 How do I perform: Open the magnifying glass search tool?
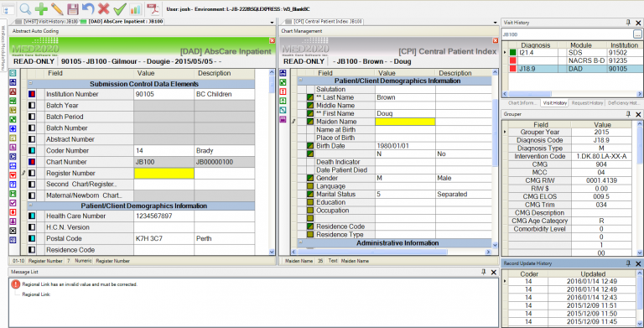25,8
